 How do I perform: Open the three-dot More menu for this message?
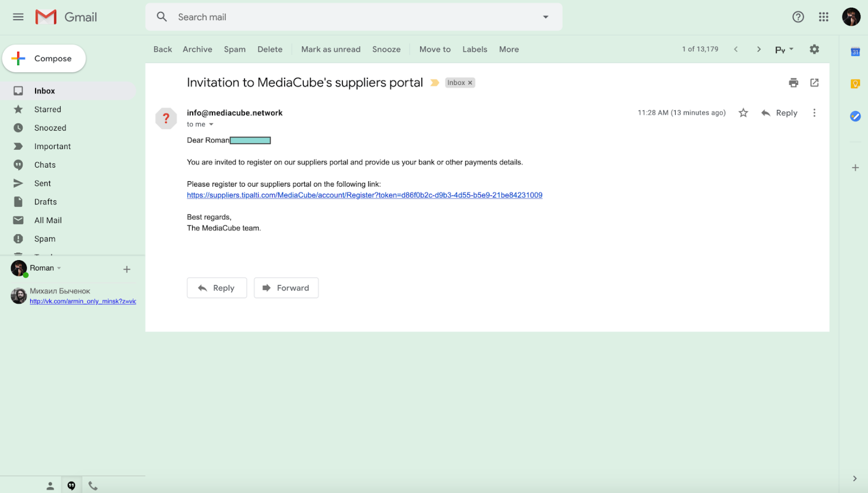pos(814,113)
